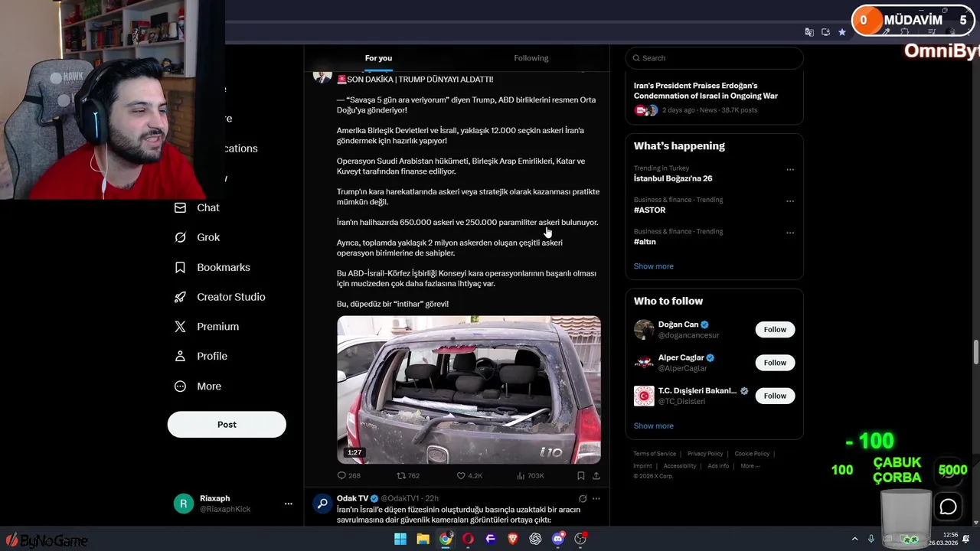
Task: Click microphone icon in system tray
Action: pyautogui.click(x=871, y=539)
